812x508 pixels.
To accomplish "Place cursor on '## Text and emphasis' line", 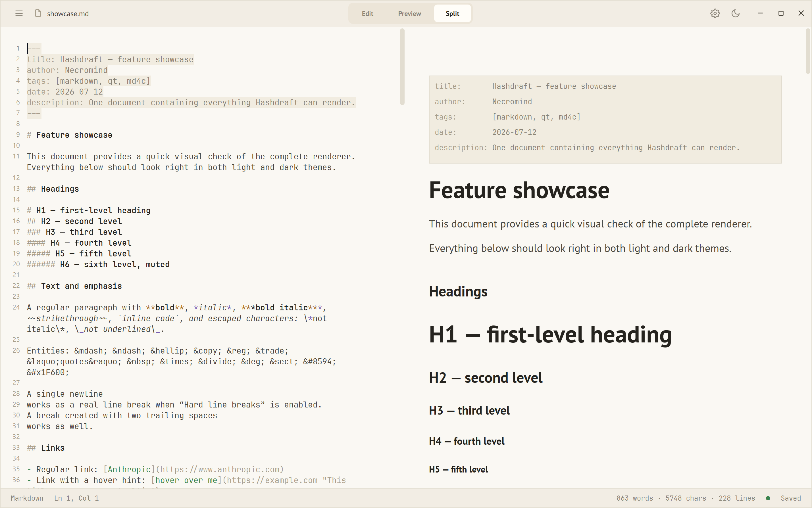I will pyautogui.click(x=74, y=286).
